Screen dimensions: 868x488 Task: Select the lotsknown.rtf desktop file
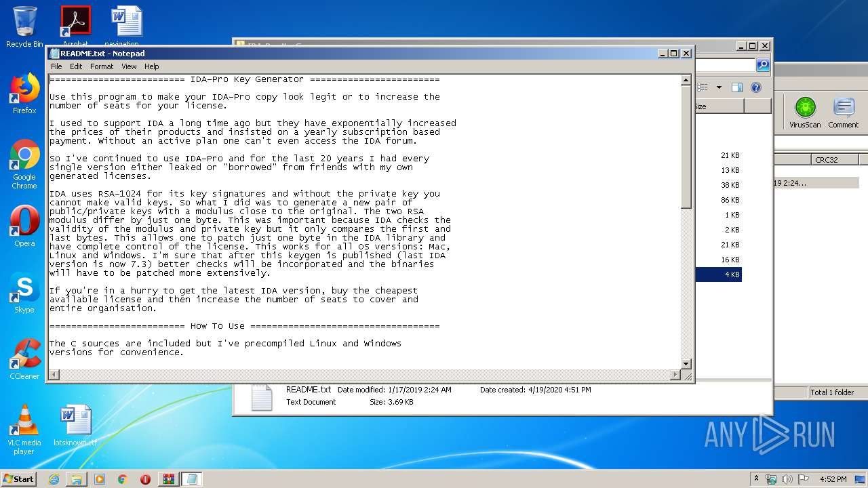[x=75, y=426]
